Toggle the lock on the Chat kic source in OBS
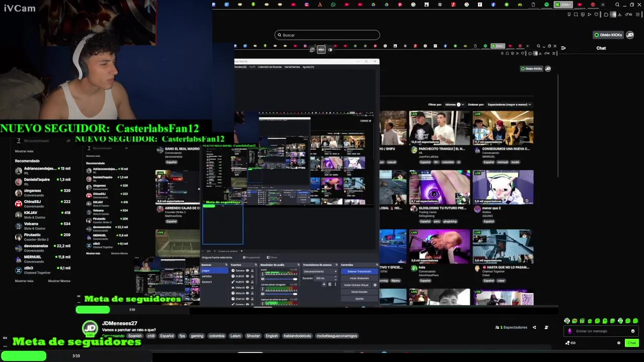Screen dimensions: 644x362 pyautogui.click(x=252, y=299)
